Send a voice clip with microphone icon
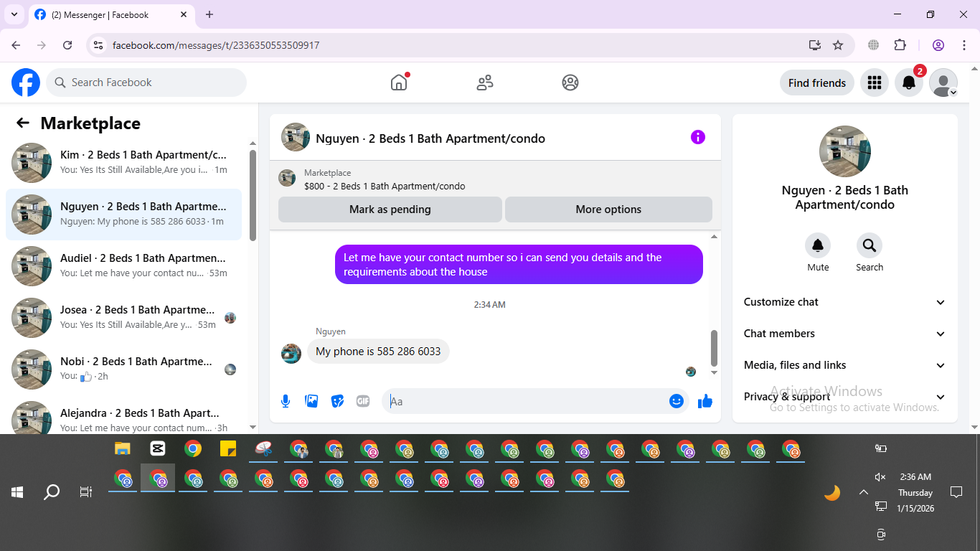Screen dimensions: 980x551 (286, 401)
